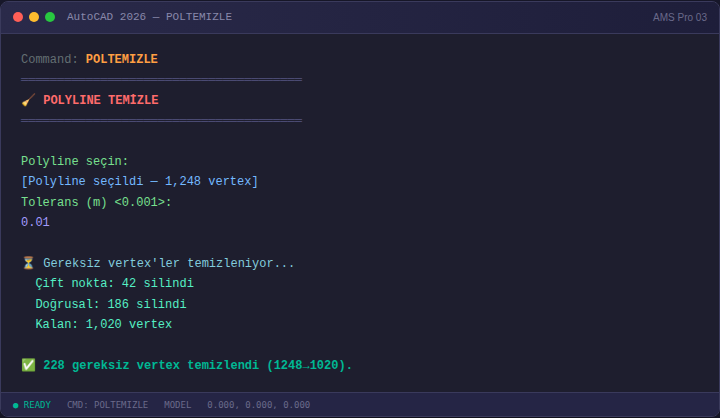
Task: Click the hourglass icon beside Gereksiz vertex'ler
Action: click(28, 263)
